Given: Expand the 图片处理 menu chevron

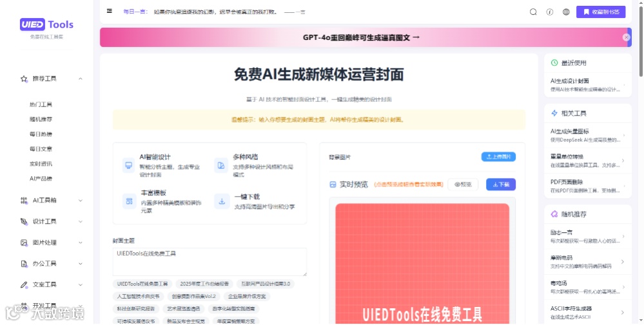Looking at the screenshot, I should 81,242.
